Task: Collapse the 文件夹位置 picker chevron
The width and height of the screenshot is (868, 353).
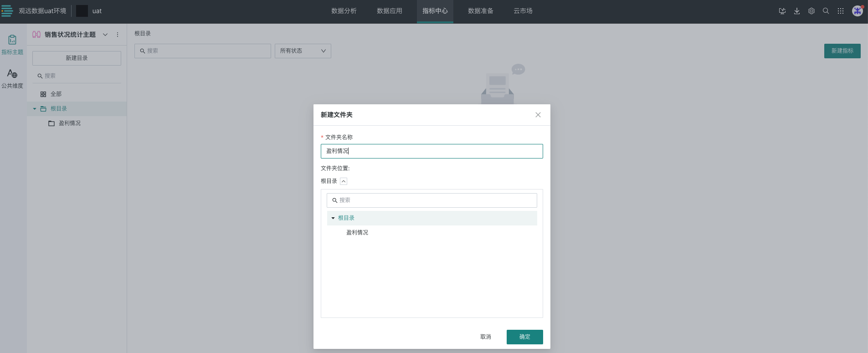Action: click(x=344, y=181)
